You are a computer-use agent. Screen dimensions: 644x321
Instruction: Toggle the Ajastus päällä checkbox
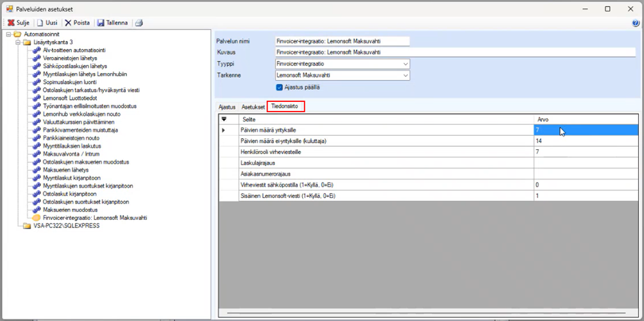[280, 87]
